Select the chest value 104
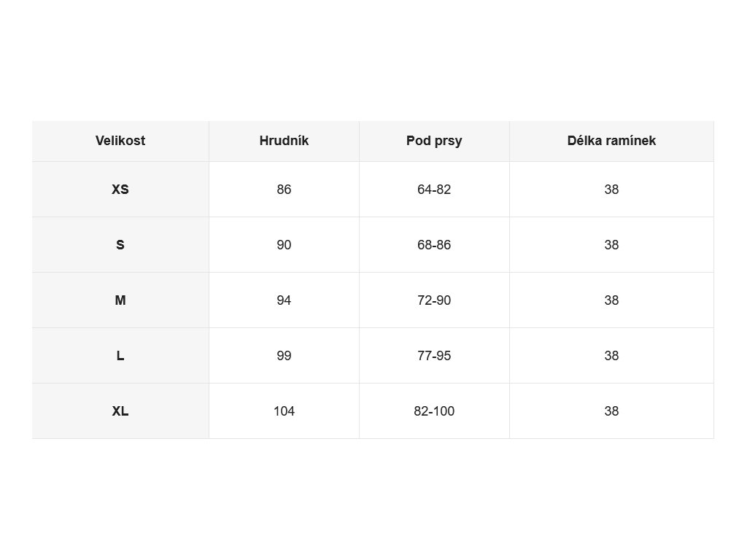 (x=284, y=411)
